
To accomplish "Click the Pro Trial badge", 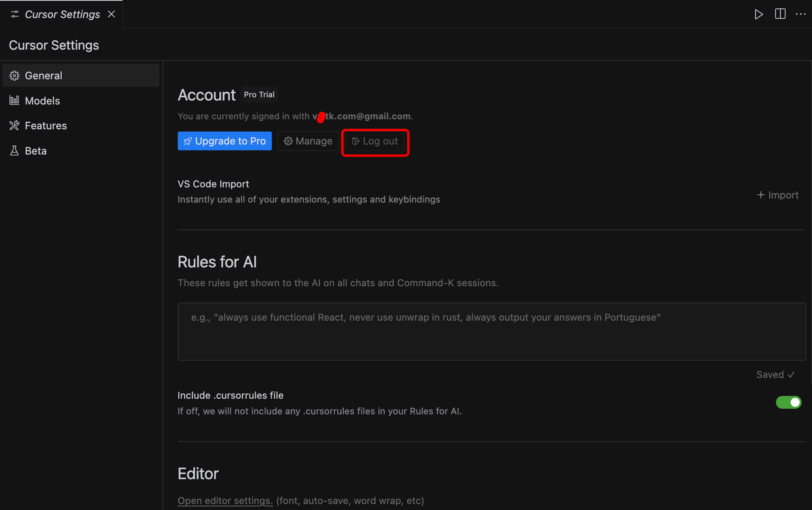I will pyautogui.click(x=259, y=95).
